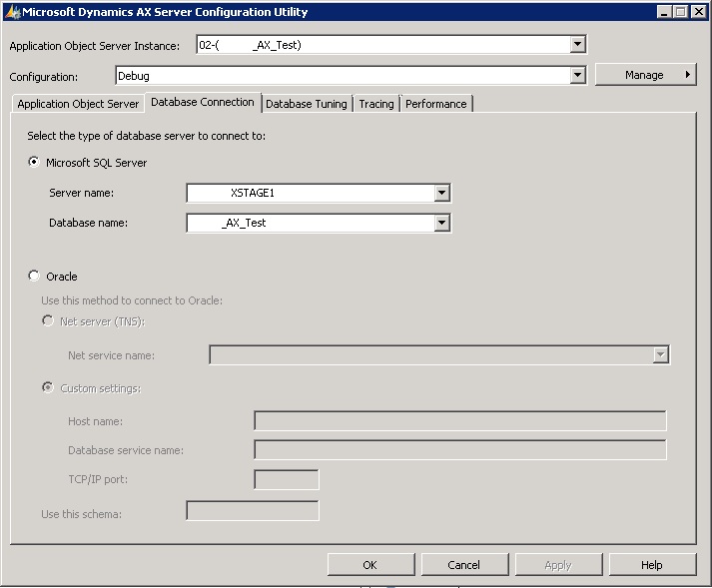Minimize the Configuration Utility window
The width and height of the screenshot is (712, 588).
664,12
